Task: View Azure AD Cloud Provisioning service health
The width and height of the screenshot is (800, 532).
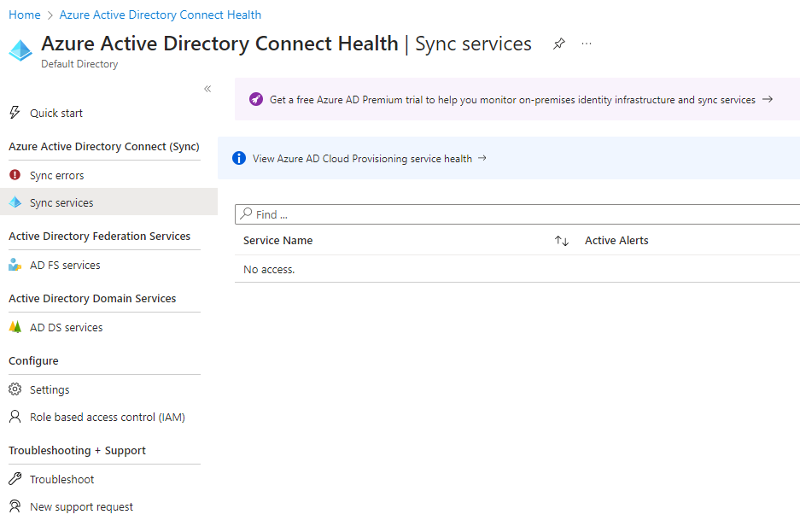Action: 362,158
